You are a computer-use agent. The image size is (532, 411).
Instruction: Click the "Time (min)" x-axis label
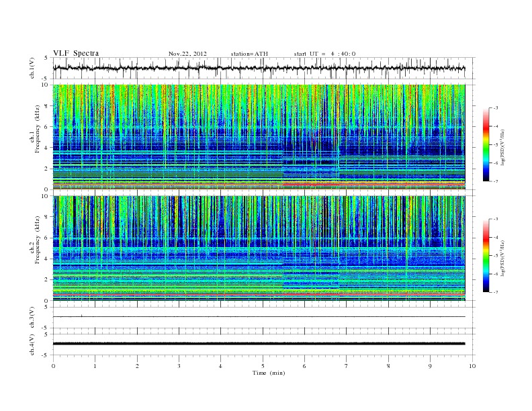point(269,373)
